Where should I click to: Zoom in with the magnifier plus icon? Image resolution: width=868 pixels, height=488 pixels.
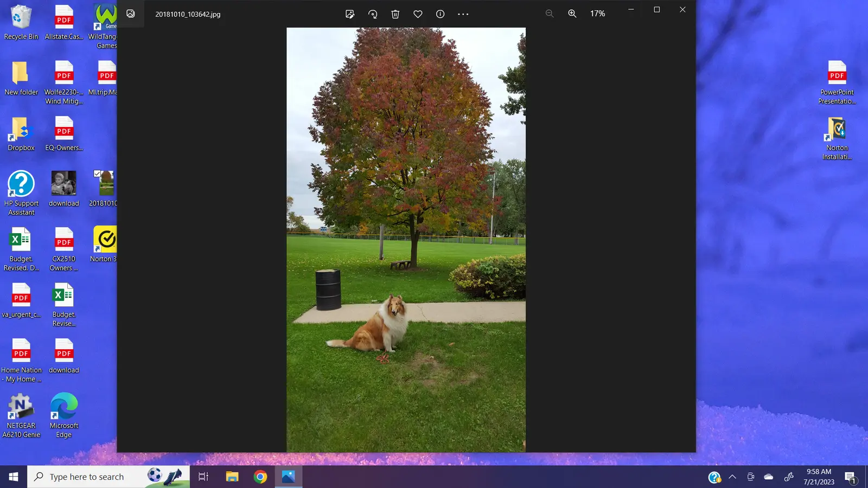[x=572, y=14]
